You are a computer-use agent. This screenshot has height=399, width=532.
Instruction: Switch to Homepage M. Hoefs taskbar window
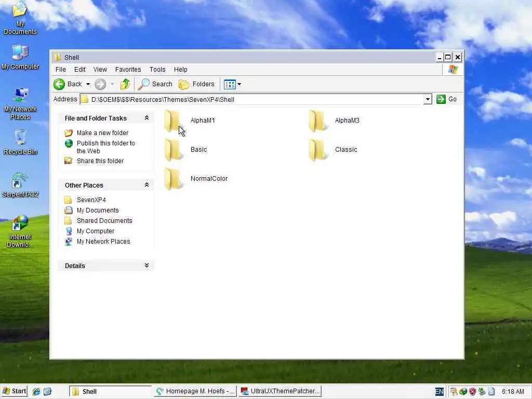(195, 391)
